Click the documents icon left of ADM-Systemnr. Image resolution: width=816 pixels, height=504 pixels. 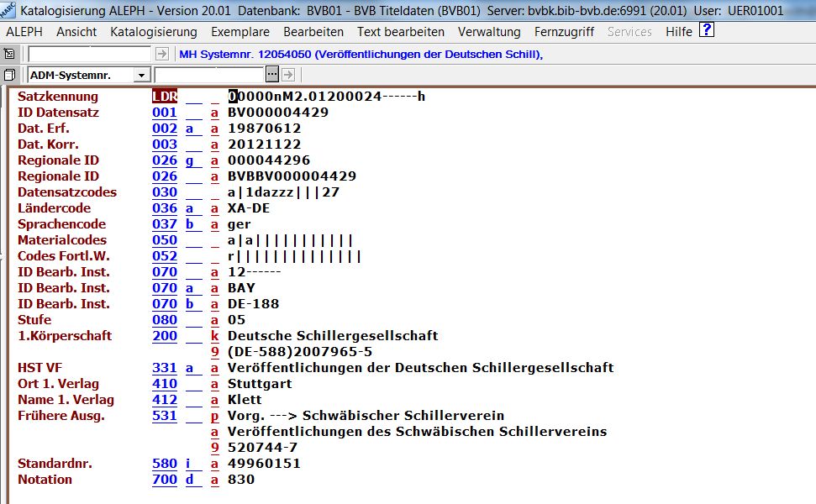click(10, 75)
